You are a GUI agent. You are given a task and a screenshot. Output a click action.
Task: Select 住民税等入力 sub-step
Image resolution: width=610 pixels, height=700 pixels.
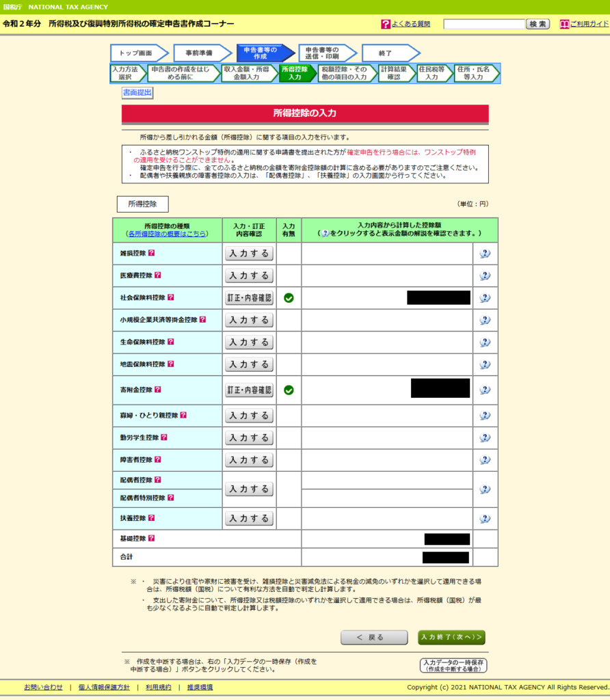click(434, 73)
